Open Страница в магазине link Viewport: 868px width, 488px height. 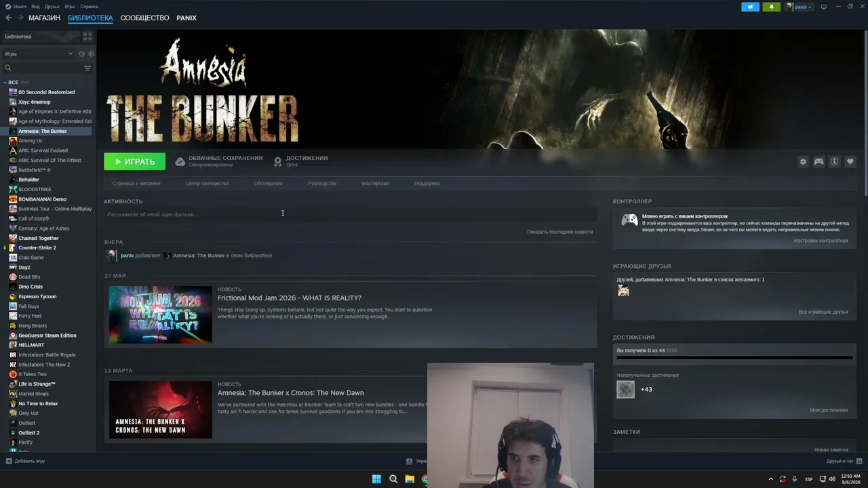(x=136, y=183)
